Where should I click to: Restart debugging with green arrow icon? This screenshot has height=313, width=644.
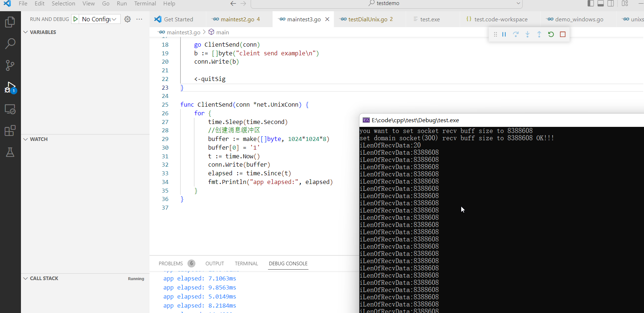tap(551, 34)
